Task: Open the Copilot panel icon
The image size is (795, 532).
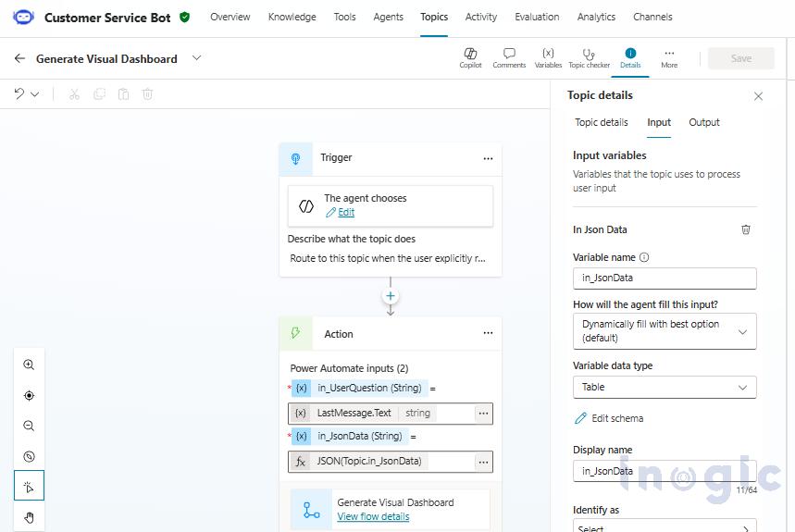Action: [x=470, y=58]
